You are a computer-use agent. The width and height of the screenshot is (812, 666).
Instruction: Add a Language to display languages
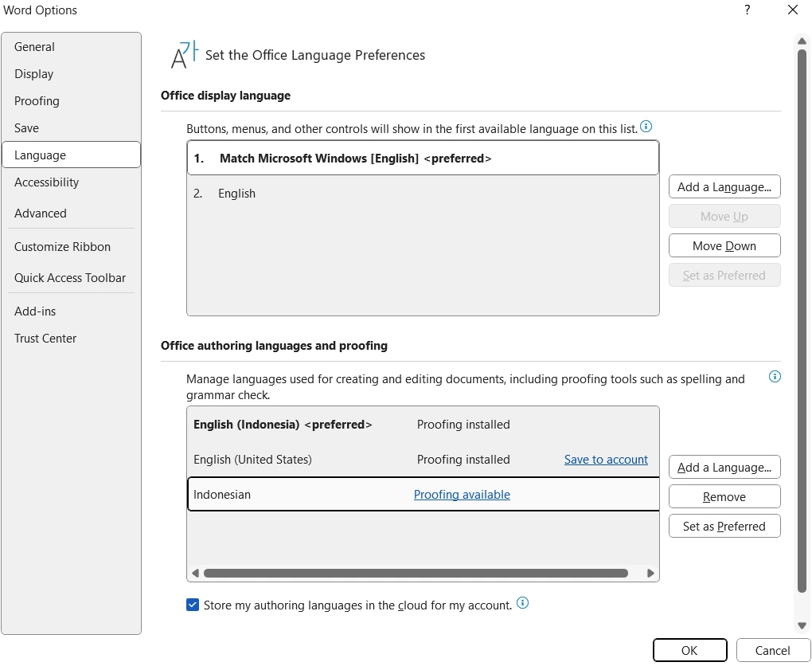tap(724, 186)
